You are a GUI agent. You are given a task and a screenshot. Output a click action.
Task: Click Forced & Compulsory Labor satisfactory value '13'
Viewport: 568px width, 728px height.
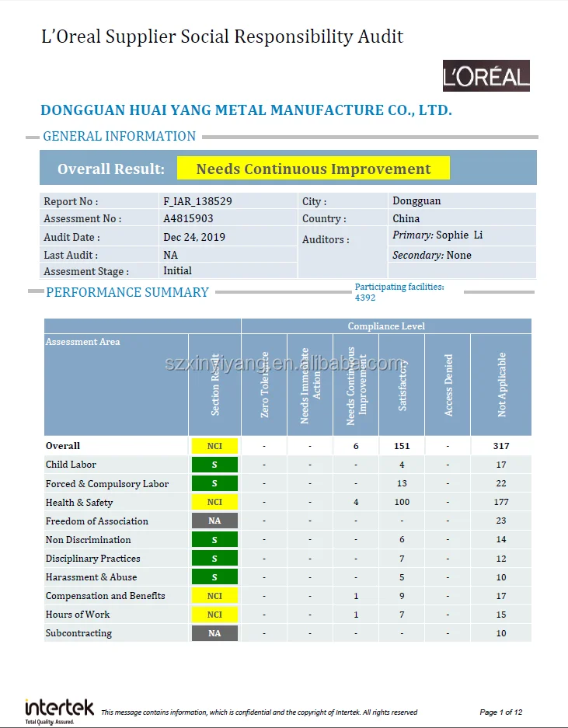coord(402,483)
